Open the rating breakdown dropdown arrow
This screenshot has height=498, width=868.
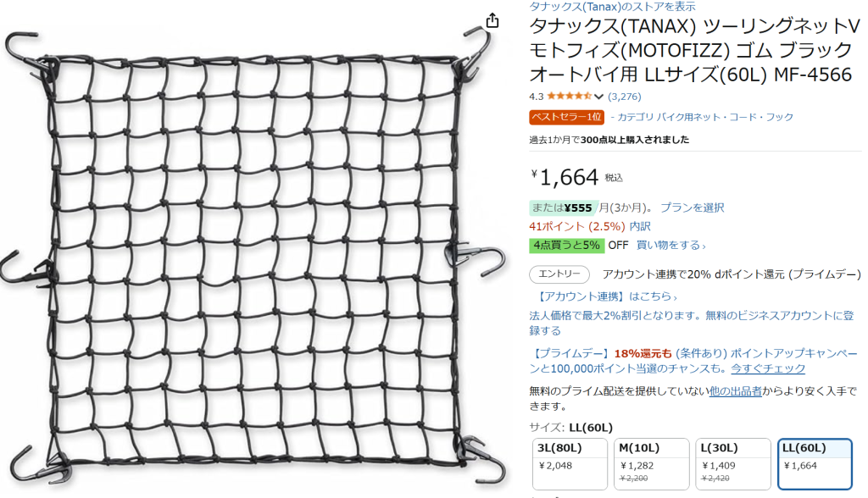(599, 97)
